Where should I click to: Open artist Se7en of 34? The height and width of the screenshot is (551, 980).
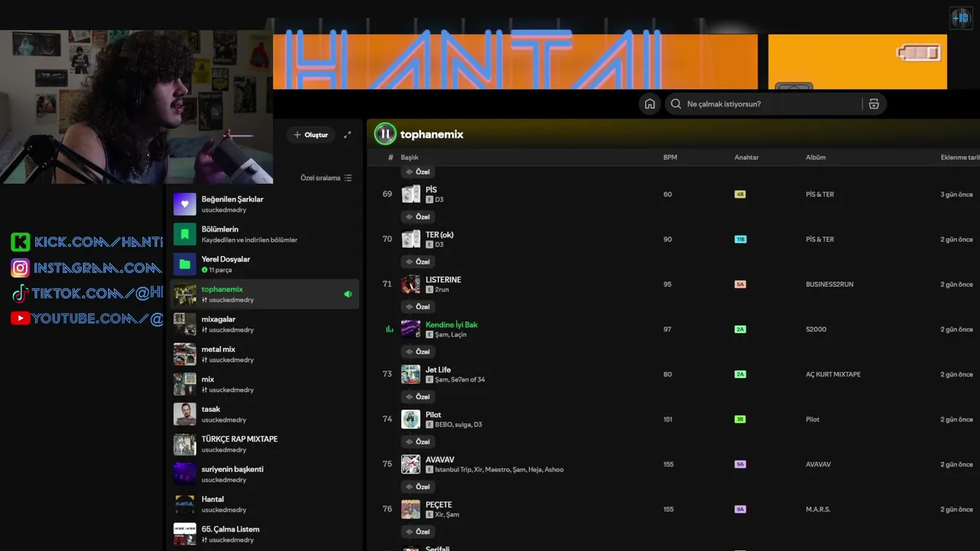click(468, 380)
